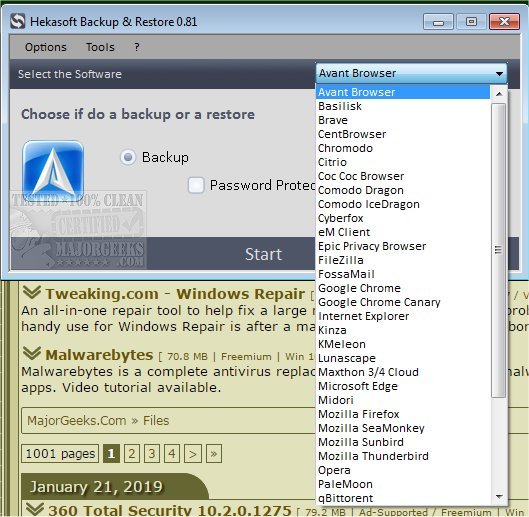
Task: Open the Malwarebytes link on MajorGeeks page
Action: tap(99, 355)
